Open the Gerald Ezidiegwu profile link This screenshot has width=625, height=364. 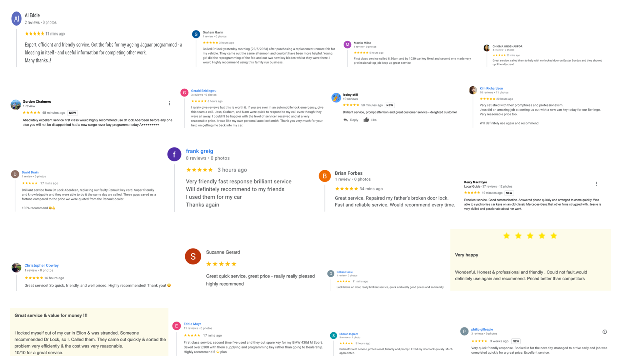pyautogui.click(x=203, y=91)
